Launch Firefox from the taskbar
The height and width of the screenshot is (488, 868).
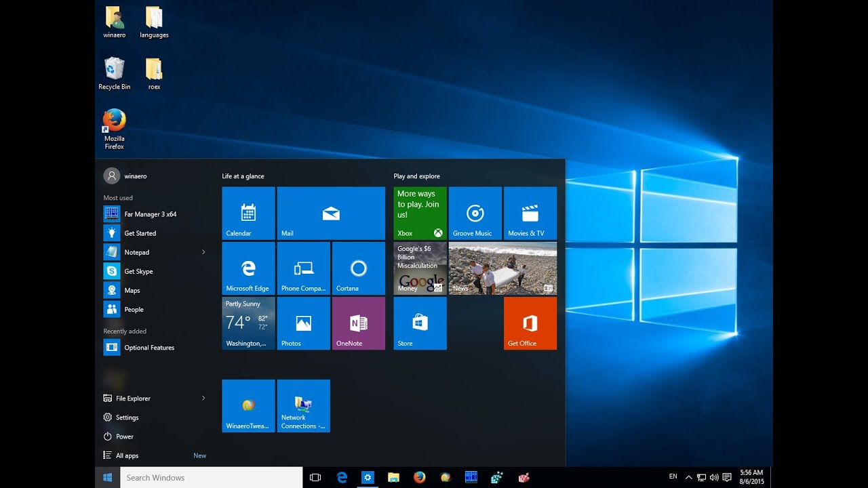coord(419,477)
